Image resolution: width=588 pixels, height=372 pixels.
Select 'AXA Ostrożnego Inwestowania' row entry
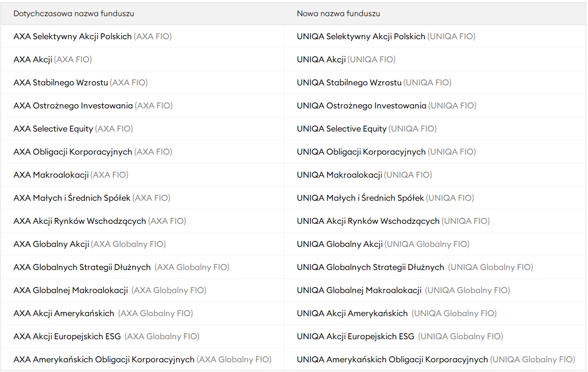coord(73,106)
